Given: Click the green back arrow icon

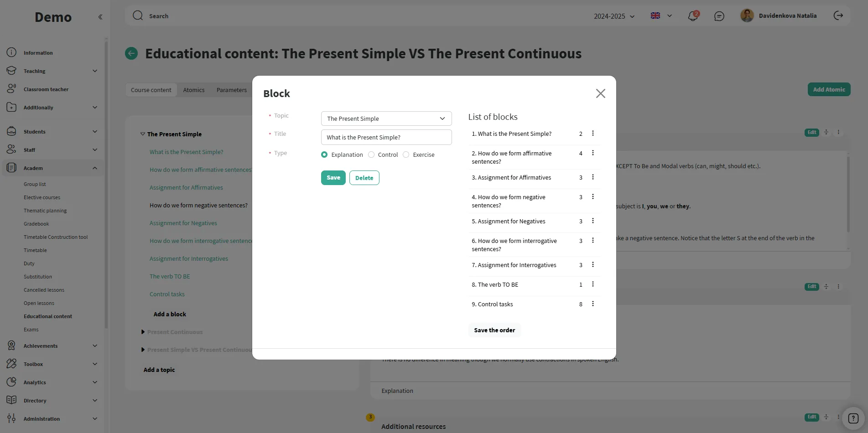Looking at the screenshot, I should 131,53.
